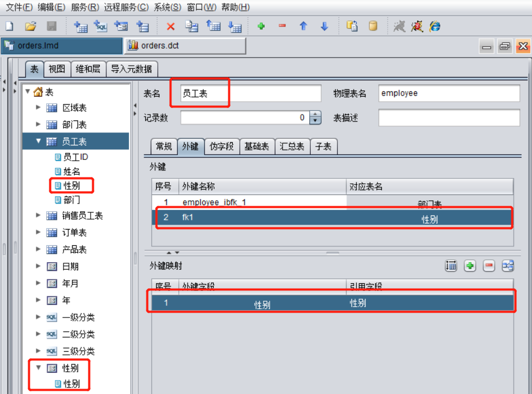Viewport: 532px width, 394px height.
Task: Expand the 部门表 tree node
Action: point(38,124)
